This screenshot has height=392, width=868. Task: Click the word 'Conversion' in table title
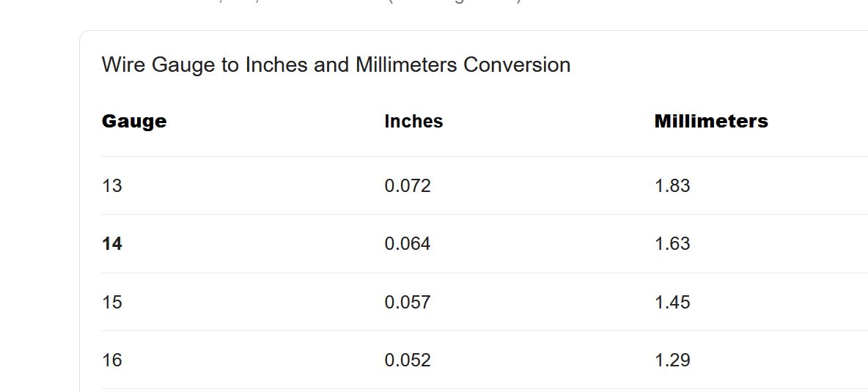pos(517,64)
